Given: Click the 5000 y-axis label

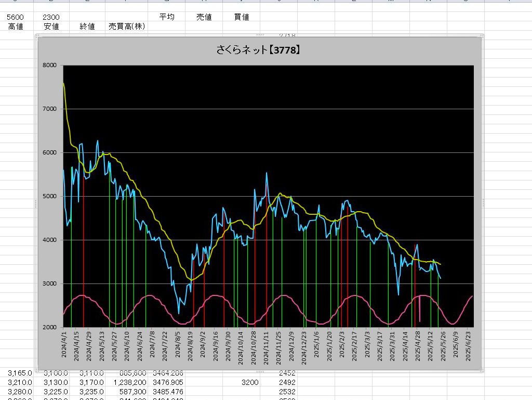Looking at the screenshot, I should [49, 196].
